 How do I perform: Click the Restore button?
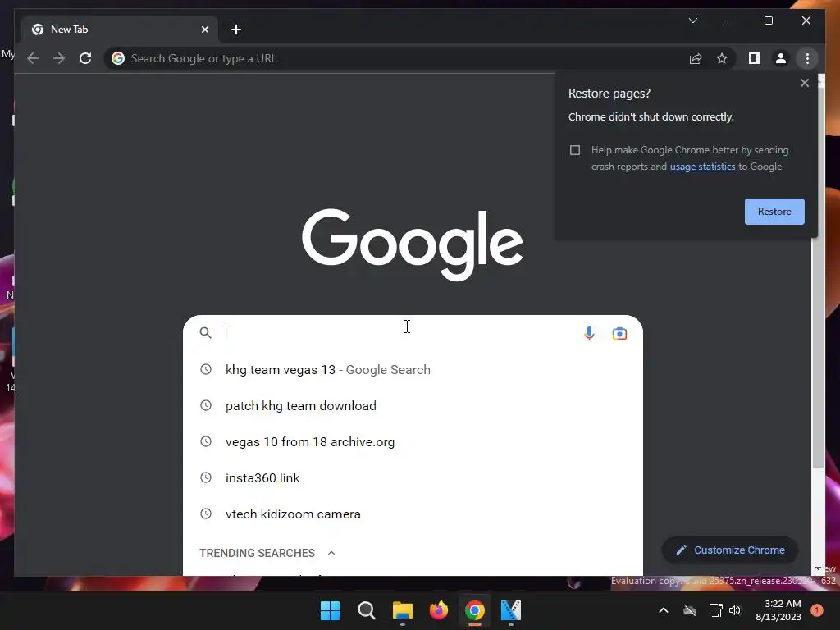point(774,212)
